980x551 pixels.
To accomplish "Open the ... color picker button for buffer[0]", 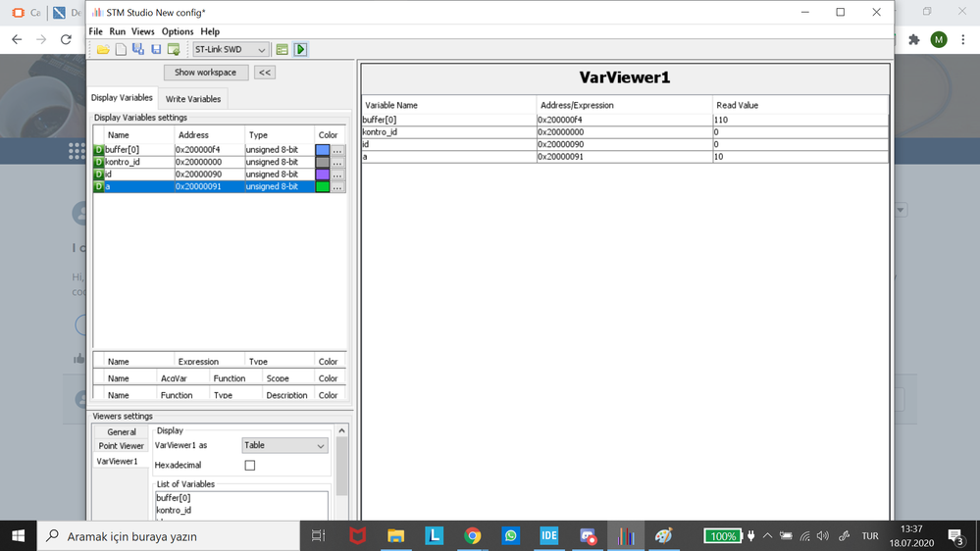I will tap(337, 150).
